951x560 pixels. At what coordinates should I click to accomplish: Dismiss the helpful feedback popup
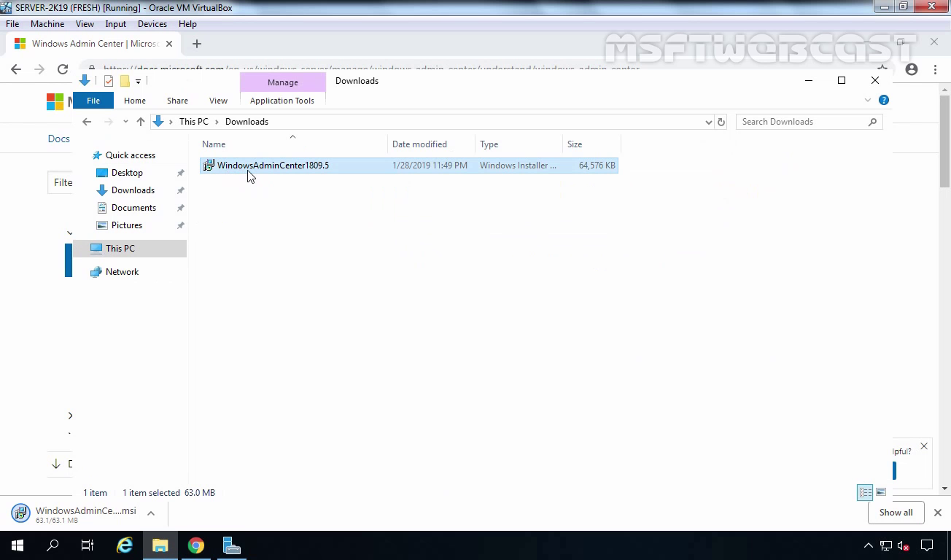tap(924, 446)
